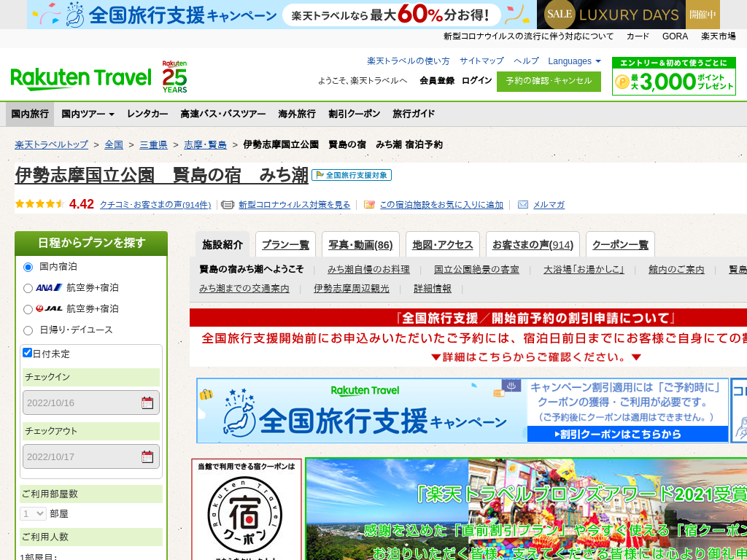
Task: Click the check-in calendar icon
Action: (x=147, y=402)
